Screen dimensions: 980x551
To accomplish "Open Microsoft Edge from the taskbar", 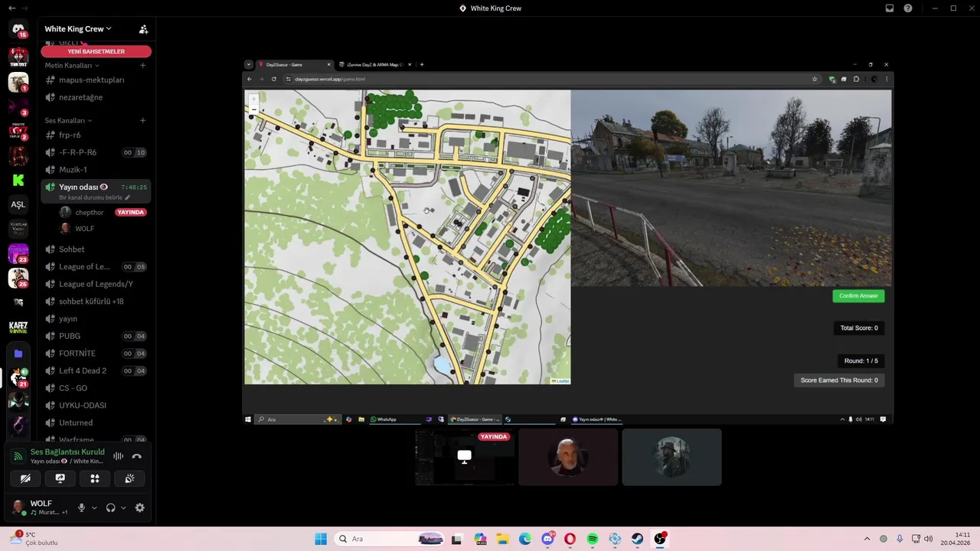I will 525,539.
